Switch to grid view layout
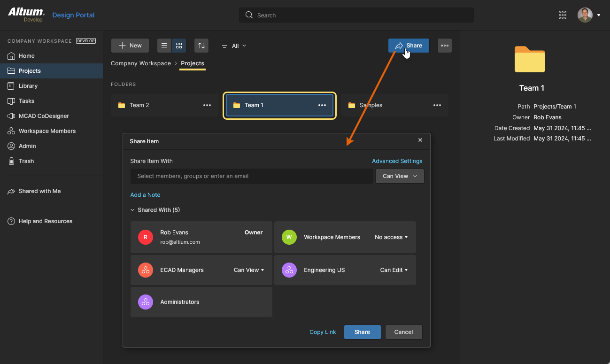 tap(179, 46)
